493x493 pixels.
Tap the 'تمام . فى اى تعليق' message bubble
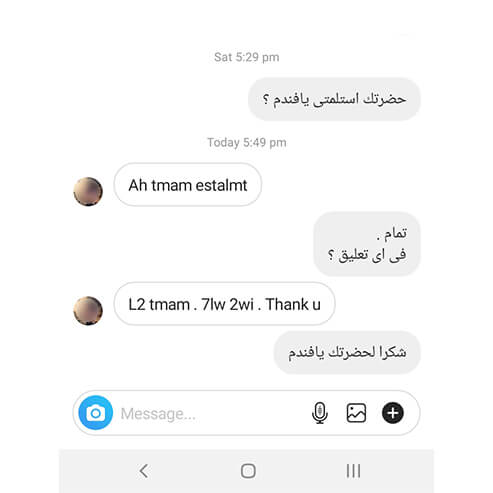pos(367,244)
